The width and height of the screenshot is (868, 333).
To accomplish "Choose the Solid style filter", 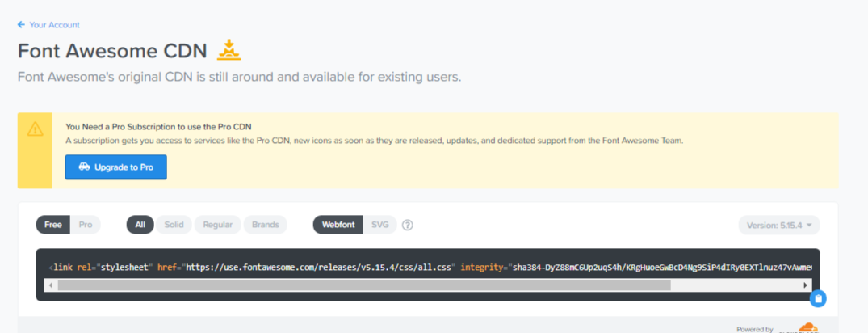I will tap(174, 225).
